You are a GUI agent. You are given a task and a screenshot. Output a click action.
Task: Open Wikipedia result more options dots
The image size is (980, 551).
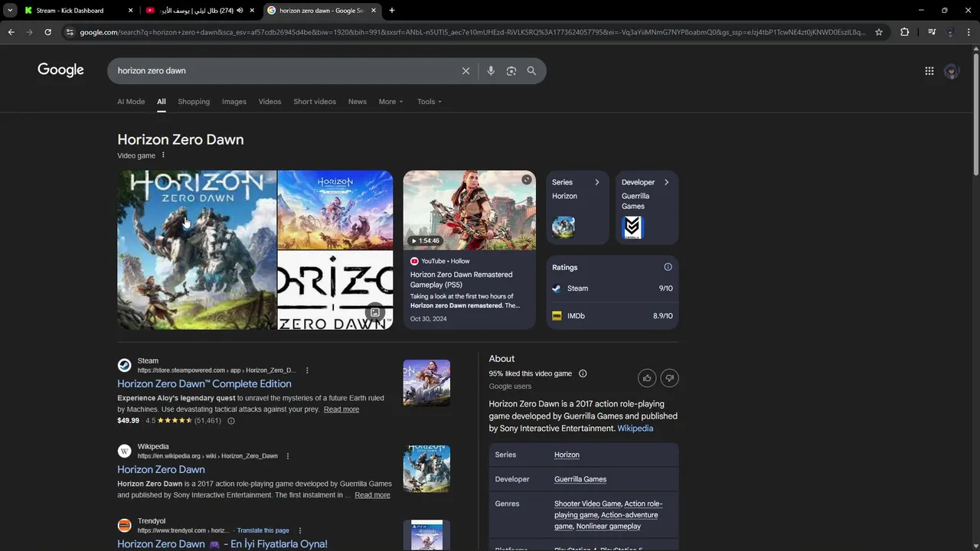288,456
